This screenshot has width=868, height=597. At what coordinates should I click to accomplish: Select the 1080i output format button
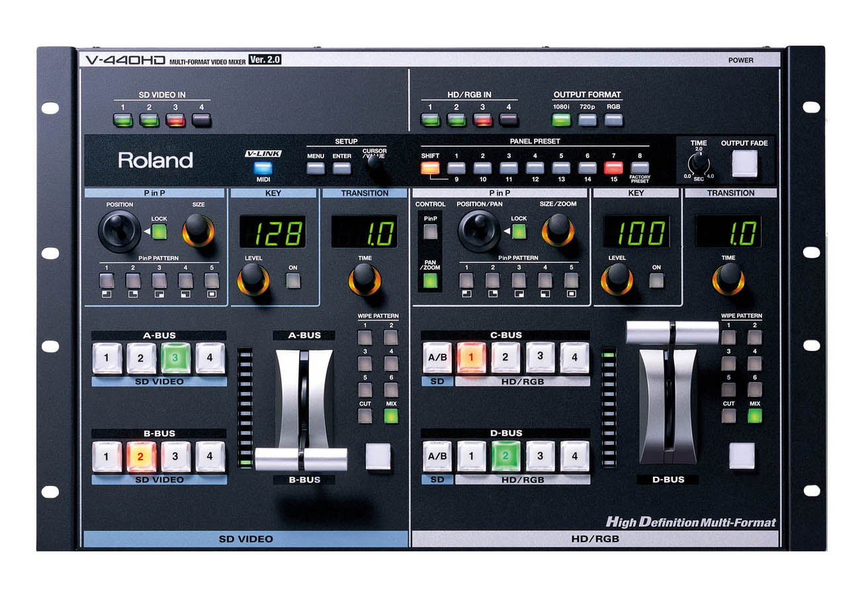coord(561,120)
